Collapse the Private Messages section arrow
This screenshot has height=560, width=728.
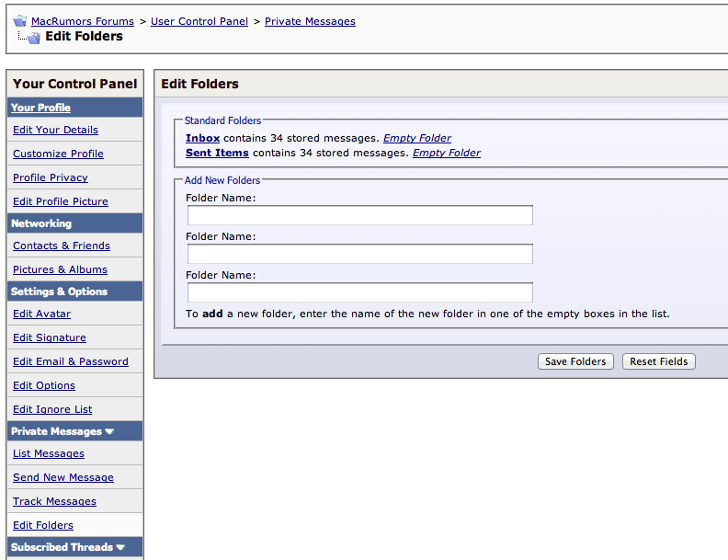coord(109,431)
